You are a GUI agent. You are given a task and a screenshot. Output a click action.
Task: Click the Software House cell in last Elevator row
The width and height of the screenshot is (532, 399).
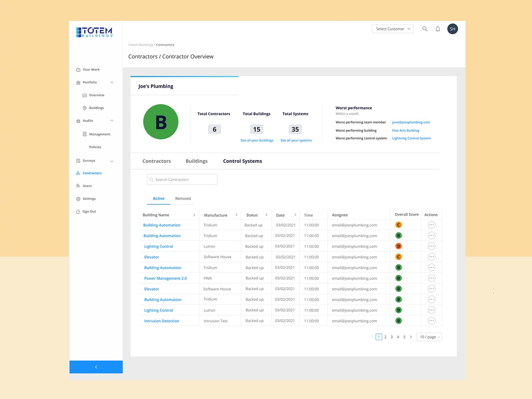(x=217, y=289)
